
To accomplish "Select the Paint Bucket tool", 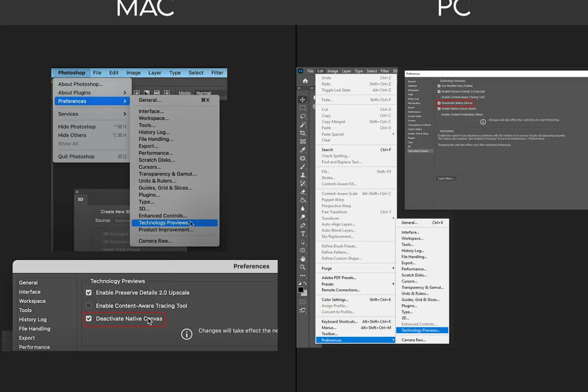I will coord(303,200).
